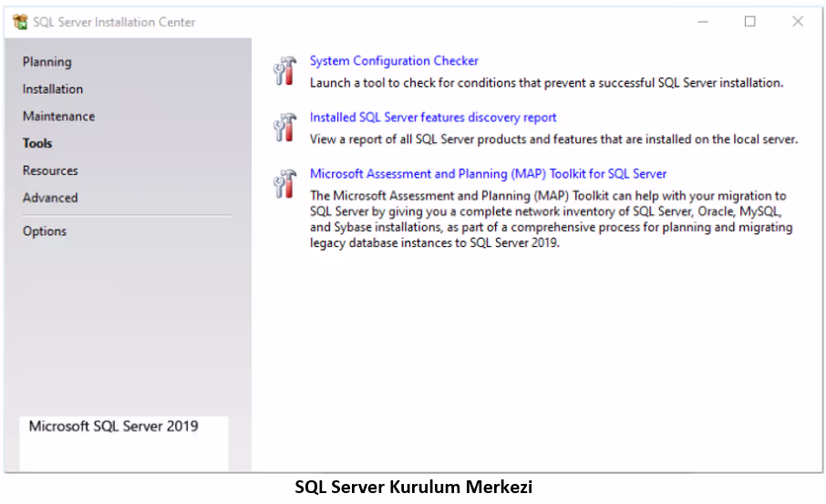Minimize the Installation Center window
Image resolution: width=826 pixels, height=504 pixels.
pos(703,22)
